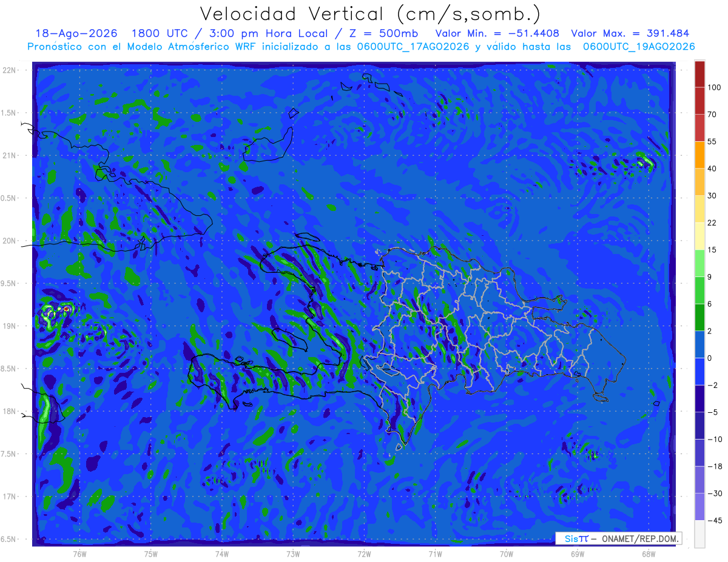
Task: Select the light orange swatch between 40 and 30
Action: pos(699,182)
